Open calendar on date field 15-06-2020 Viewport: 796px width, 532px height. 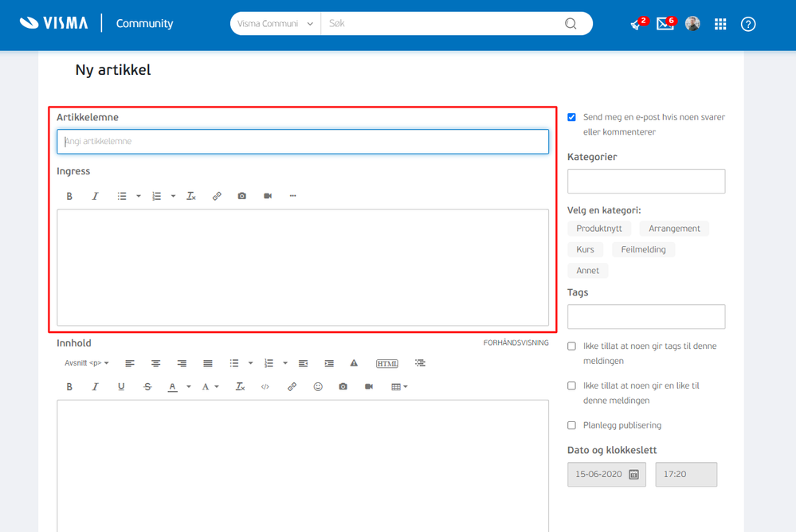633,474
